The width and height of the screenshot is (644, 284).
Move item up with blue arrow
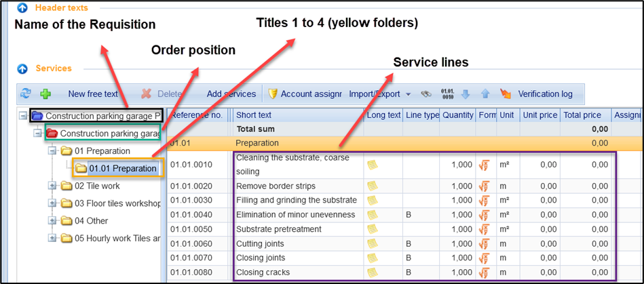coord(485,94)
